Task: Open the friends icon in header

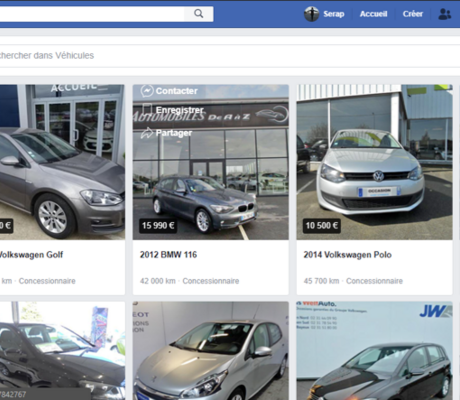Action: pos(444,14)
